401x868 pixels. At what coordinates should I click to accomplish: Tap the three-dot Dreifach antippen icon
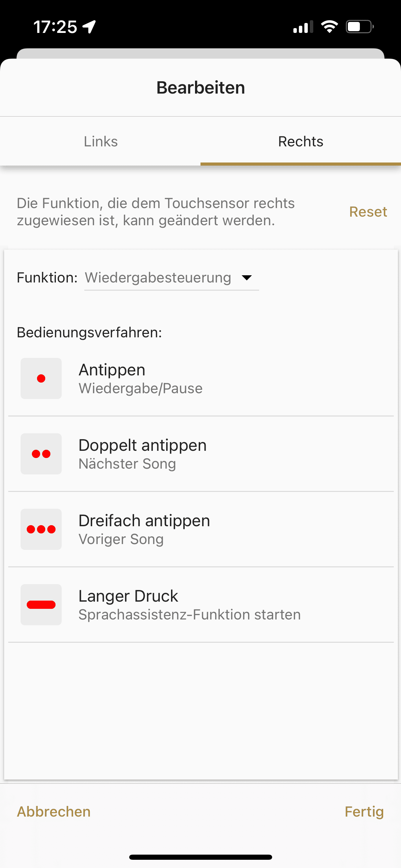click(41, 529)
